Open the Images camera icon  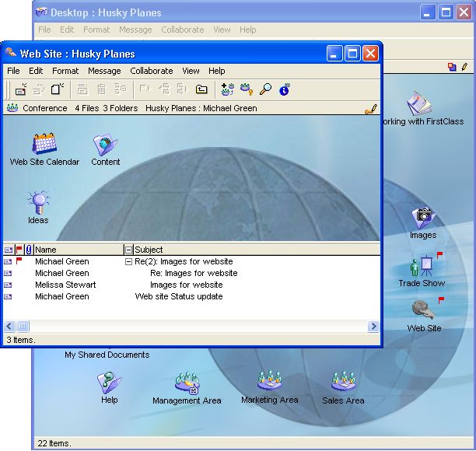coord(422,218)
